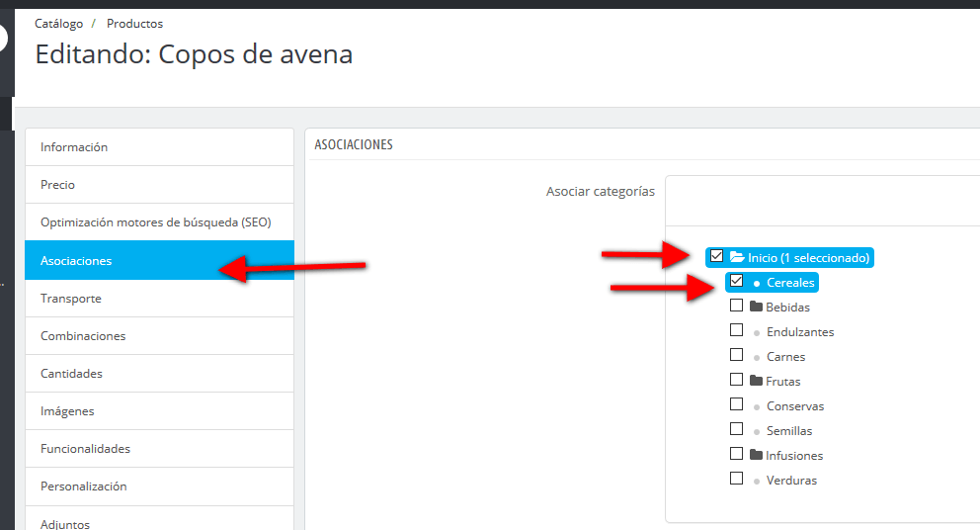Click the Carnes bullet icon
This screenshot has height=530, width=980.
[x=757, y=358]
